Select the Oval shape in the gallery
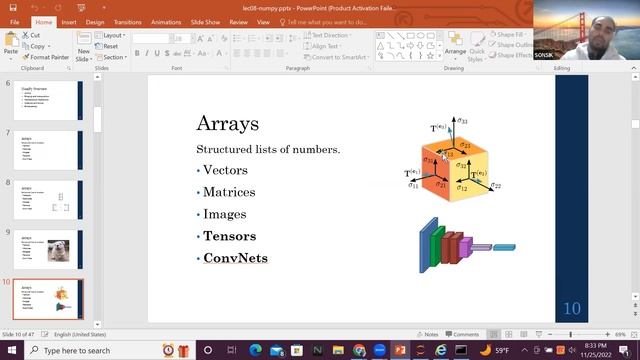 [x=420, y=36]
